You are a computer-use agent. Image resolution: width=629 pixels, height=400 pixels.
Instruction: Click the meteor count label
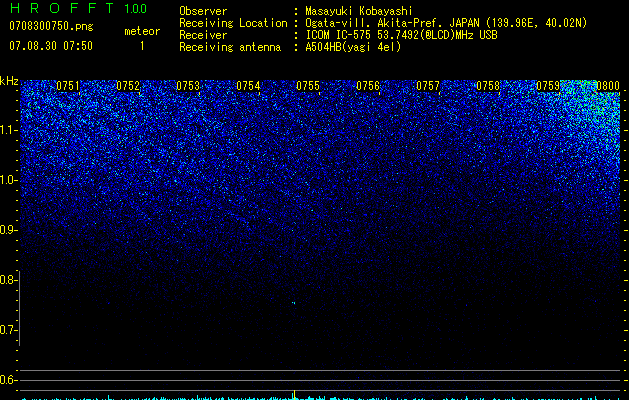tap(142, 31)
